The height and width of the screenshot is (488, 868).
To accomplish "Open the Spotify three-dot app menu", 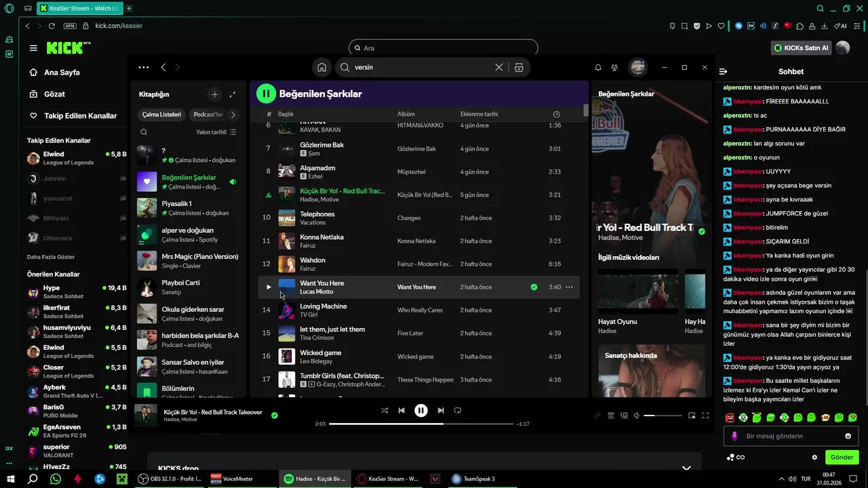I will [x=143, y=67].
